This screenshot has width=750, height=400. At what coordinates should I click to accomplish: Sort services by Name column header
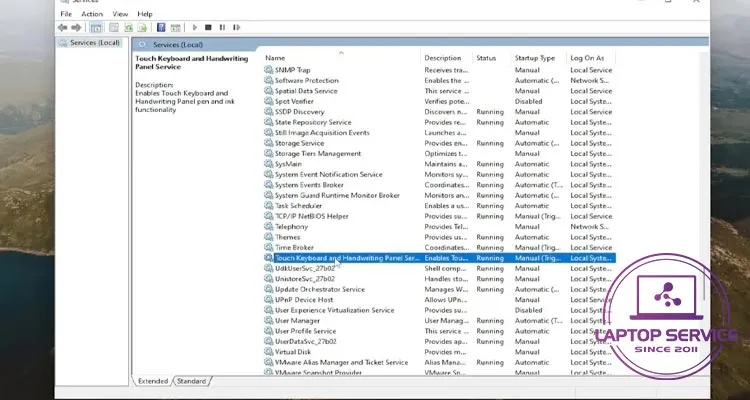click(275, 58)
